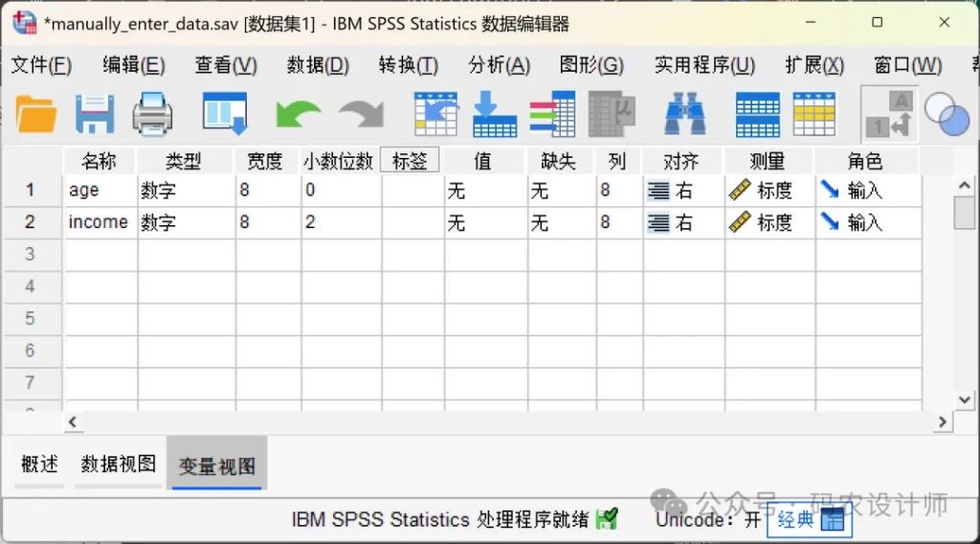Open the Recall recent dialogs icon
Viewport: 980px width, 544px height.
tap(225, 115)
